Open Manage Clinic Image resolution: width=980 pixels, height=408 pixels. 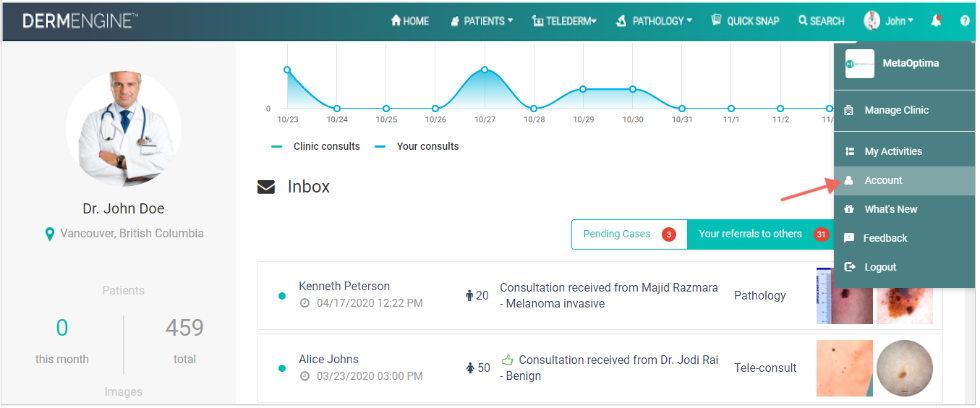904,110
